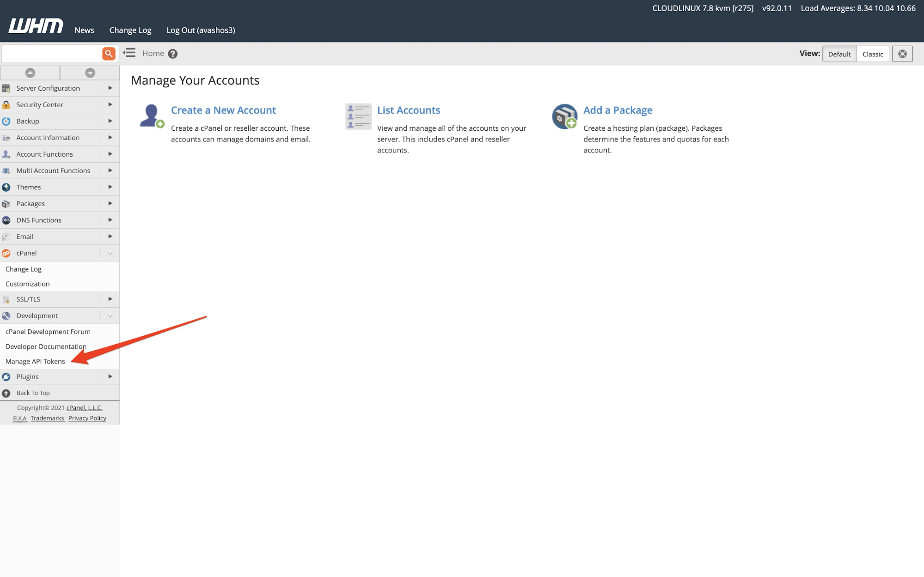This screenshot has width=924, height=577.
Task: Click the DNS Functions icon
Action: (x=6, y=220)
